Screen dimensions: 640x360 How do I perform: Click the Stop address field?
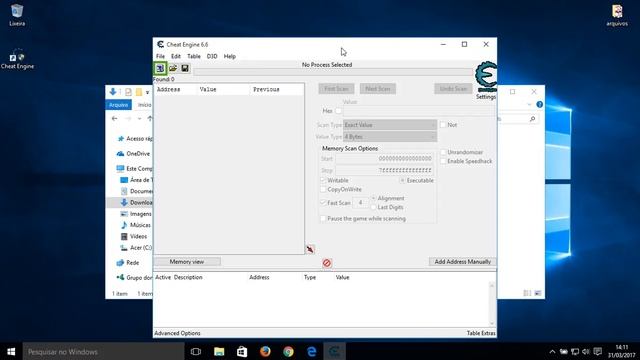pyautogui.click(x=384, y=170)
